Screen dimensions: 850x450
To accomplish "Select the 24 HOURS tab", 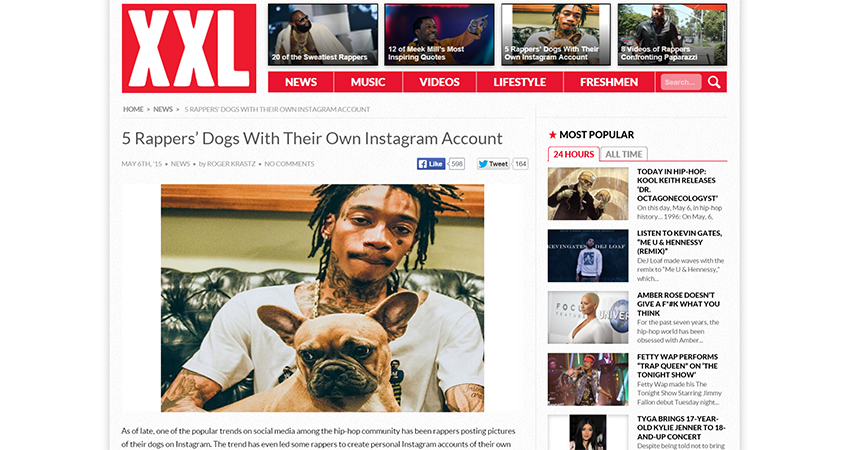I will pyautogui.click(x=574, y=154).
